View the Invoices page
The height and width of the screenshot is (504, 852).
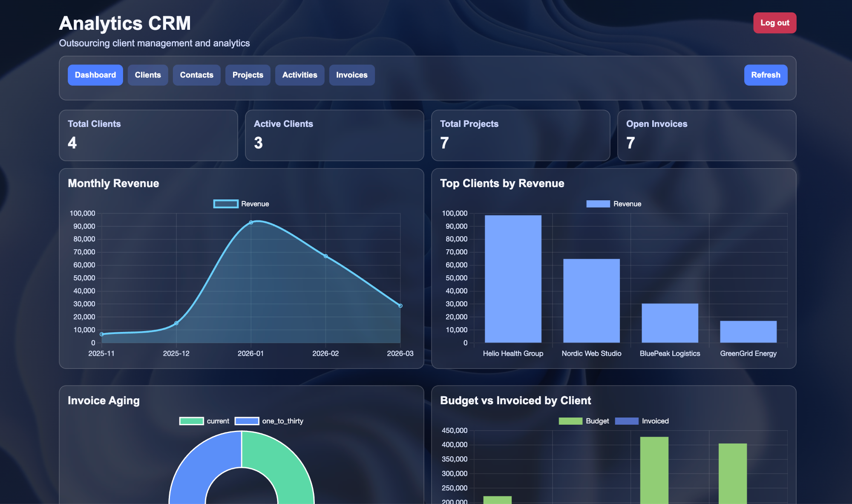point(351,75)
